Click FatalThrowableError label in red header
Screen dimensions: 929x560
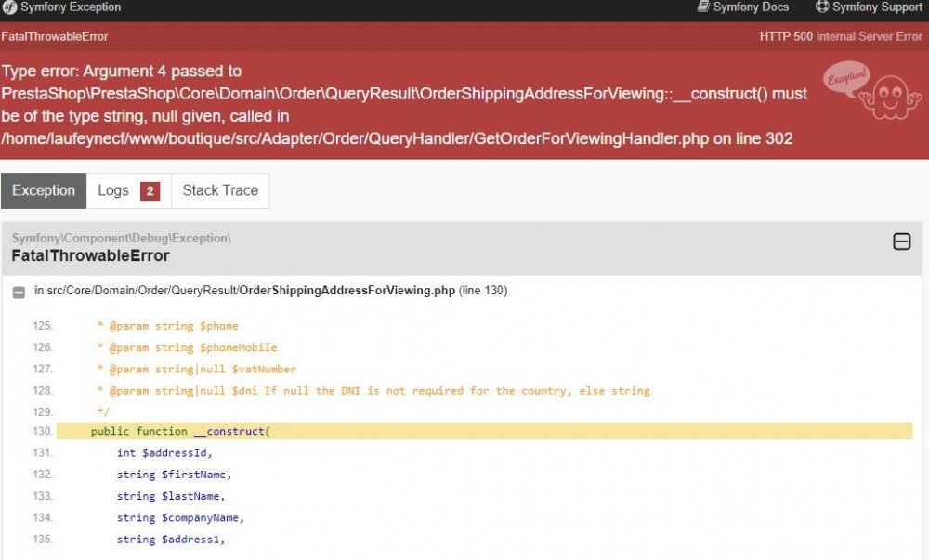tap(55, 37)
